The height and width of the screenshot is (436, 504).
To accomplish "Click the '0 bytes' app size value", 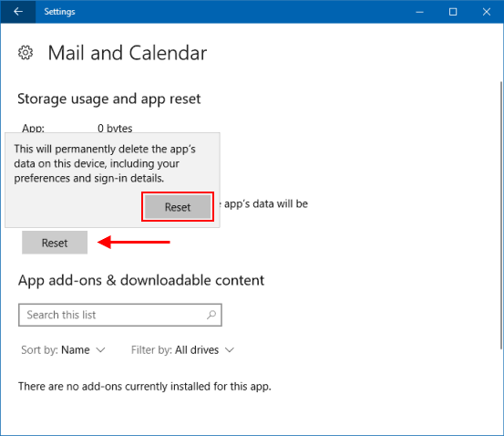I will [115, 128].
